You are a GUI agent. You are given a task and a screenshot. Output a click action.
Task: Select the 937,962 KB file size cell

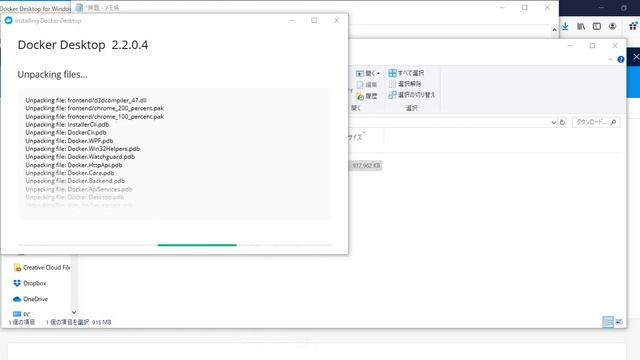click(366, 165)
